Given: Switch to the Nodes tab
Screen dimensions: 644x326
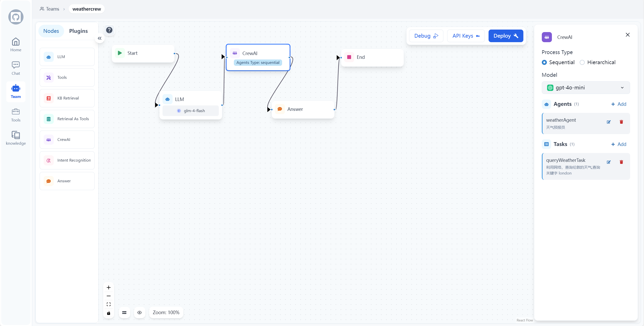Looking at the screenshot, I should coord(51,31).
